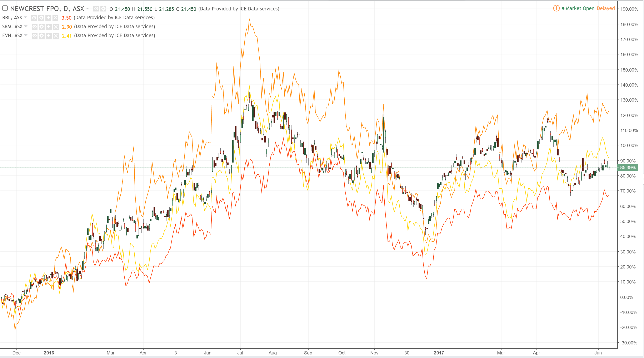Image resolution: width=644 pixels, height=358 pixels.
Task: Click the SBM, ASX legend title
Action: (12, 26)
